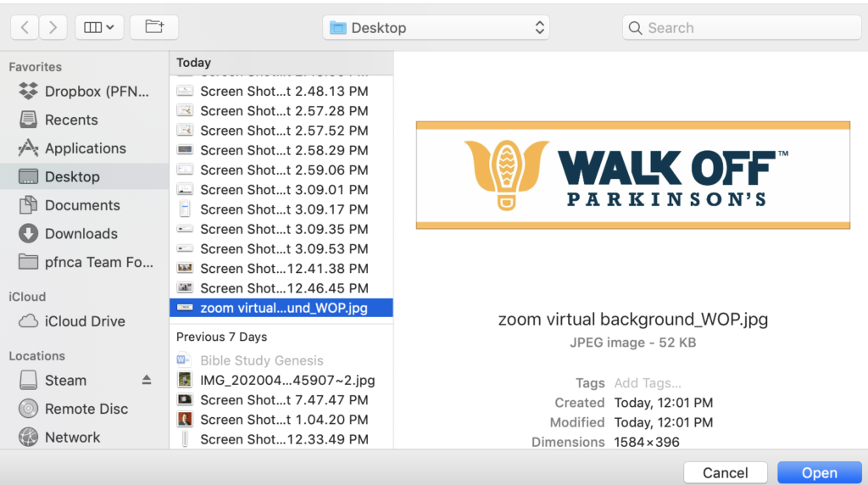This screenshot has width=868, height=485.
Task: Select Screen Shot...t 2.48.13 PM file
Action: point(281,92)
